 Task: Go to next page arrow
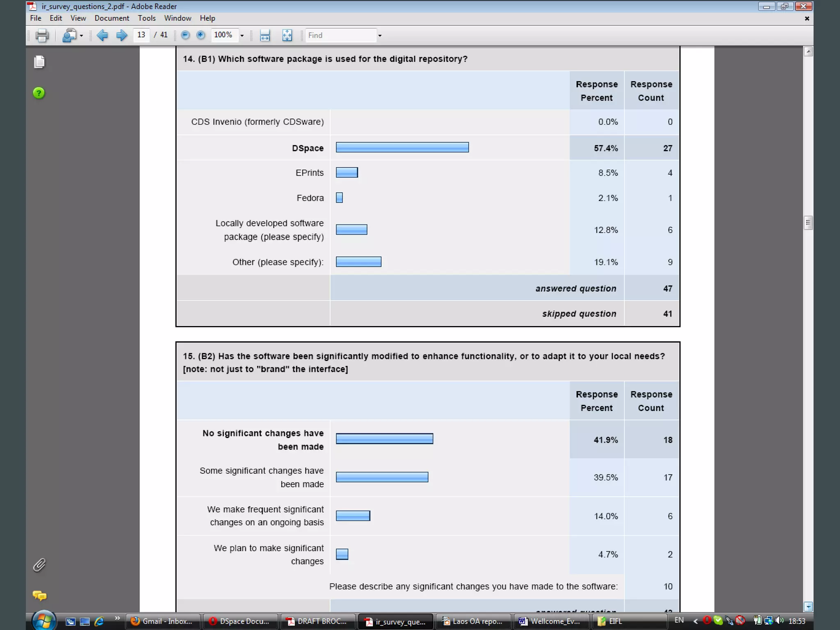121,36
